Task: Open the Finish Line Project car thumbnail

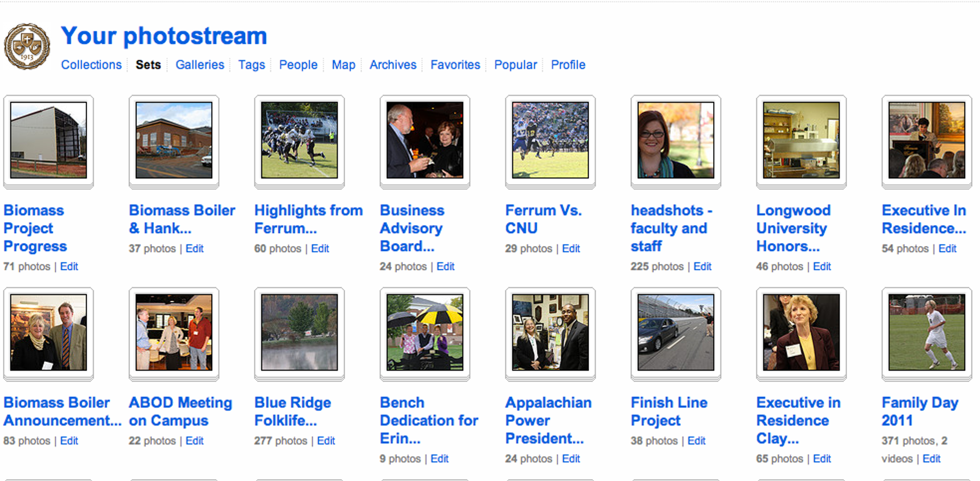Action: pyautogui.click(x=676, y=332)
